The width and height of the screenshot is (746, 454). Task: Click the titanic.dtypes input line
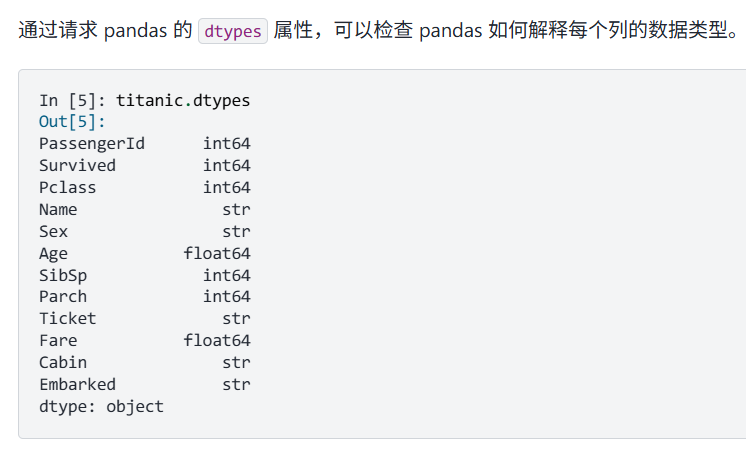(183, 100)
